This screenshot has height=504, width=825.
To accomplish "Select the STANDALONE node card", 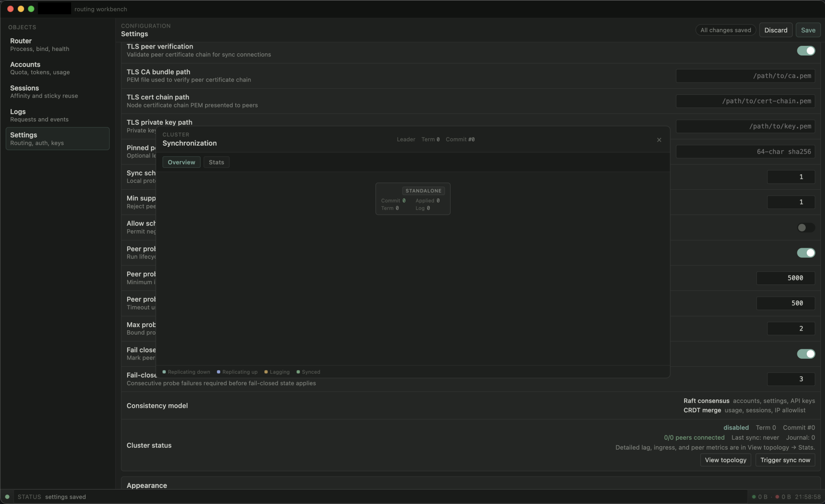I will click(413, 199).
